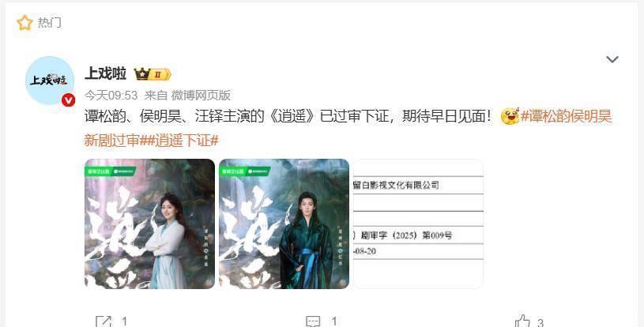Open hashtag #逍遥下证#

[186, 141]
